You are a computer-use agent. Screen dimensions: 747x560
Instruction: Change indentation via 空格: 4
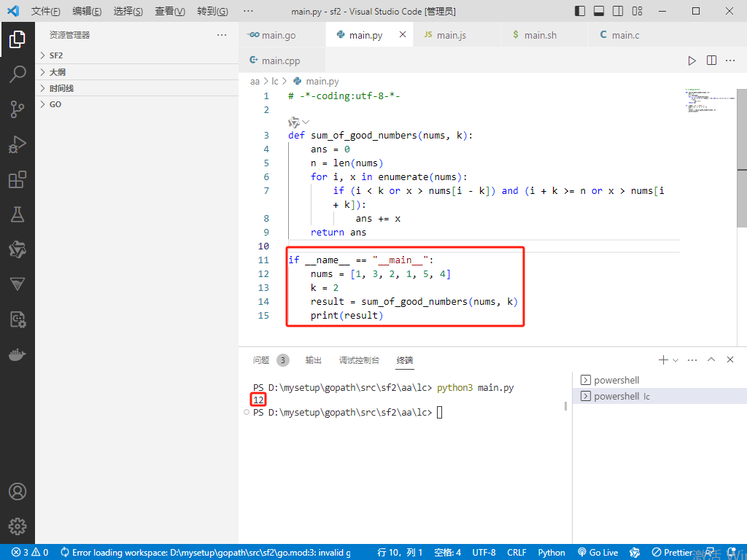(448, 553)
